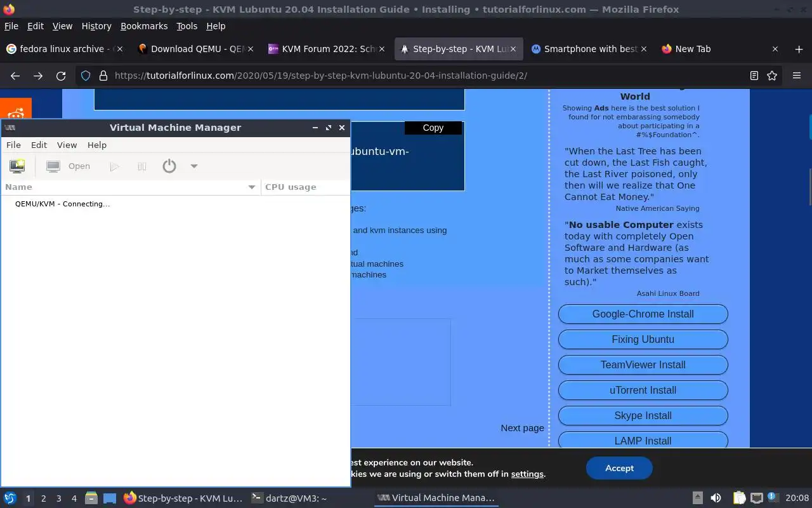Image resolution: width=812 pixels, height=508 pixels.
Task: Open Firefox History menu
Action: (96, 26)
